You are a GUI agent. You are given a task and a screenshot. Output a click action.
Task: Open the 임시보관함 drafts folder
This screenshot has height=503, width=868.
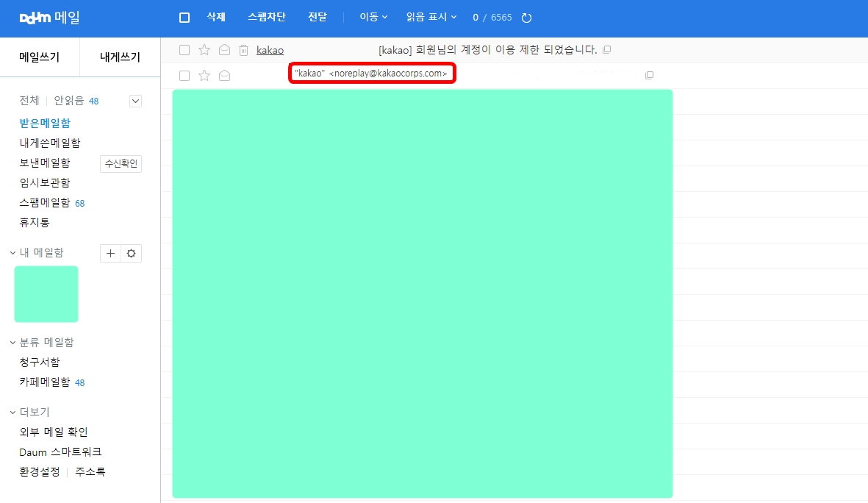[45, 183]
